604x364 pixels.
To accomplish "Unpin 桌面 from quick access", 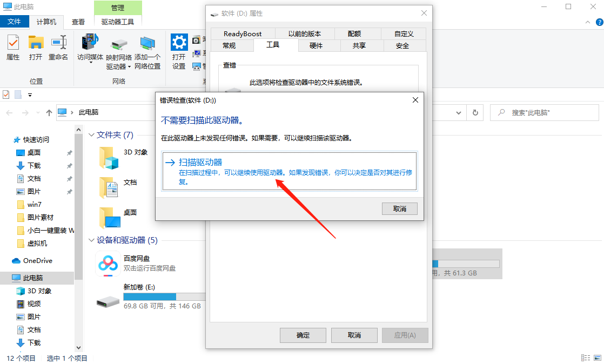I will click(x=69, y=152).
